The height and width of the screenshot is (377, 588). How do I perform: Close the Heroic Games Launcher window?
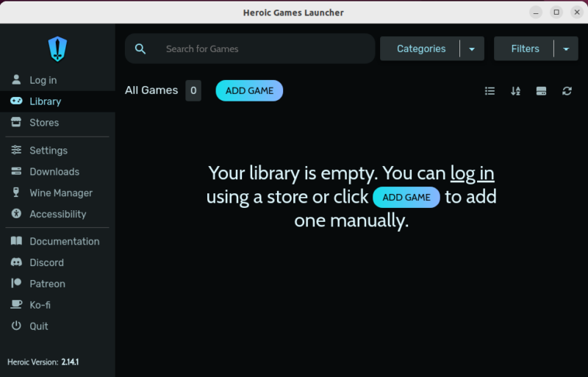tap(577, 12)
